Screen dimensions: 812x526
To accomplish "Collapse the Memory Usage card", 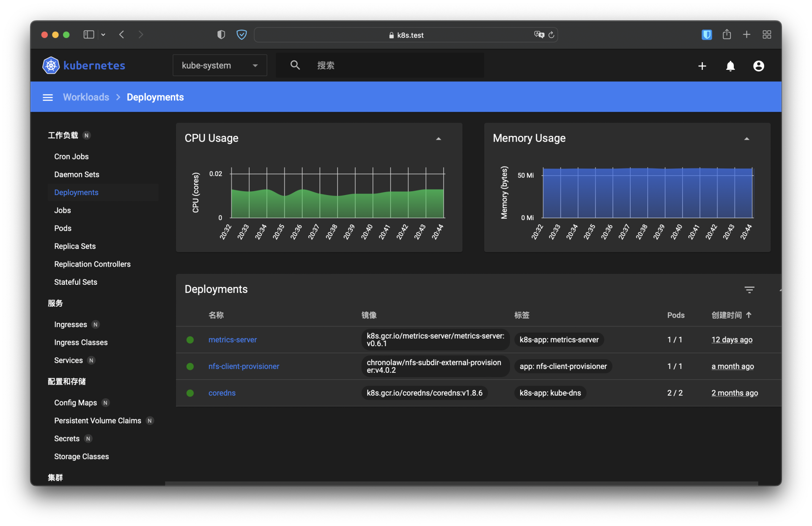I will [x=746, y=139].
